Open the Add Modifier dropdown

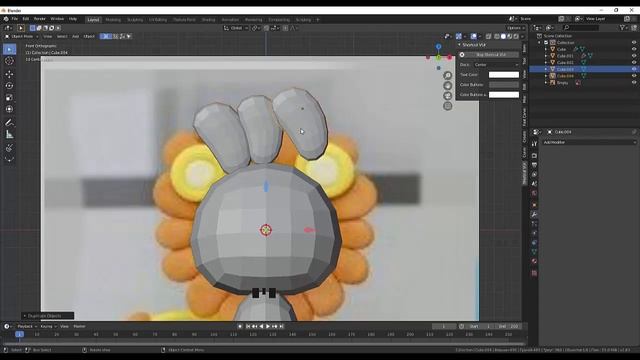pyautogui.click(x=589, y=142)
